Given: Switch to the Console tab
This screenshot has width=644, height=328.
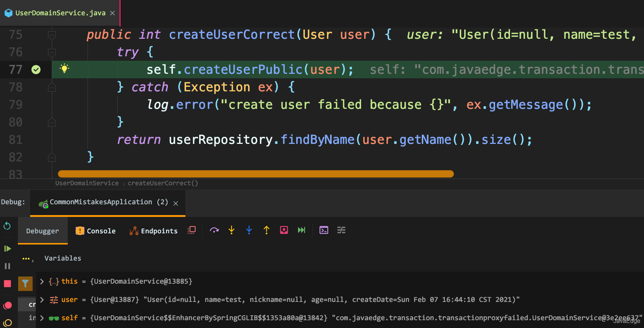Looking at the screenshot, I should 96,231.
